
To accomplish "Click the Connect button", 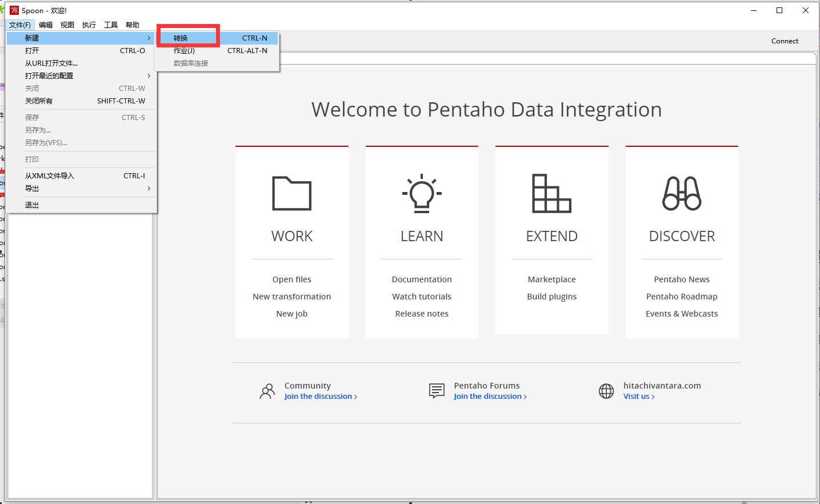I will point(785,41).
